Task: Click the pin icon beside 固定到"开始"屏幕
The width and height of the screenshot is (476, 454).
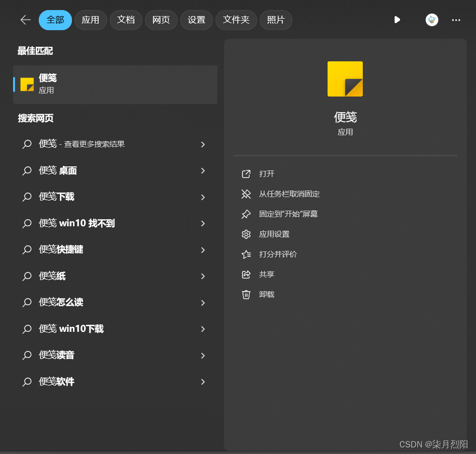Action: click(x=246, y=214)
